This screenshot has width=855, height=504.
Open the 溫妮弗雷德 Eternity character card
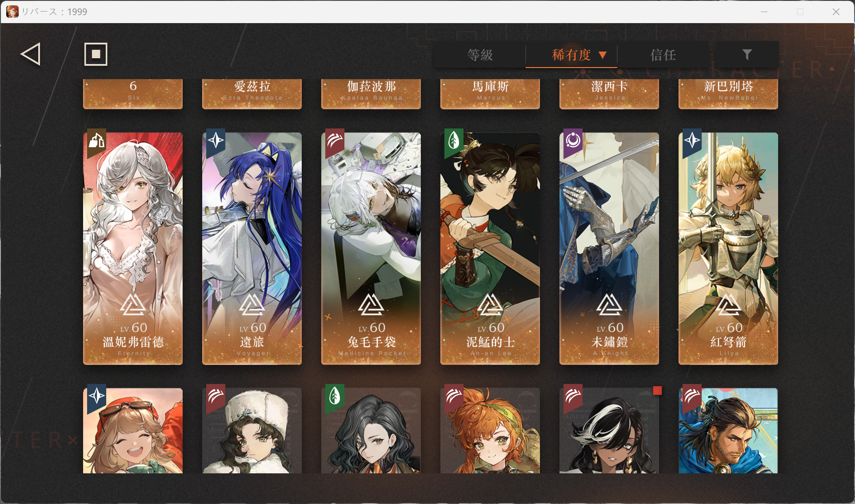point(133,248)
